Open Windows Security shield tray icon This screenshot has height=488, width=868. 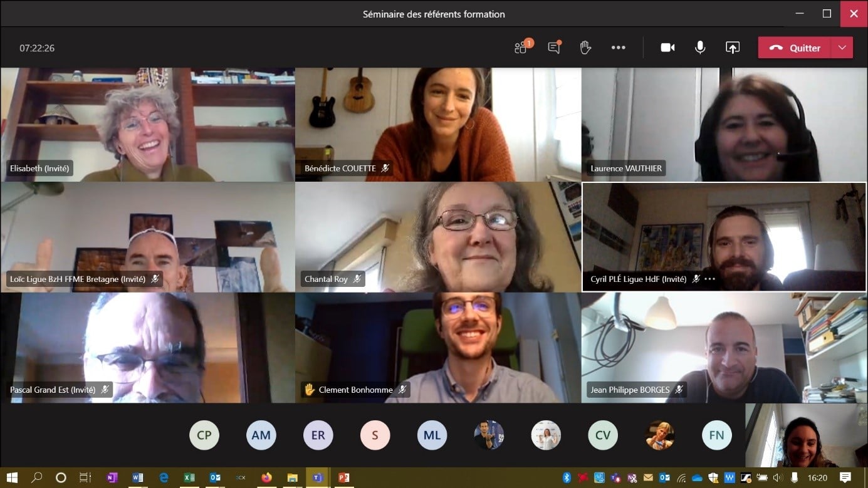713,478
